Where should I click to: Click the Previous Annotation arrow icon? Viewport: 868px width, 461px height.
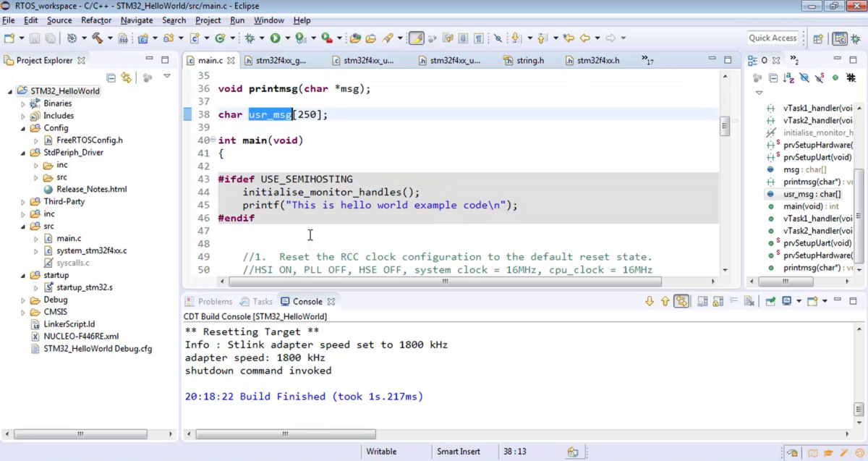[x=541, y=38]
